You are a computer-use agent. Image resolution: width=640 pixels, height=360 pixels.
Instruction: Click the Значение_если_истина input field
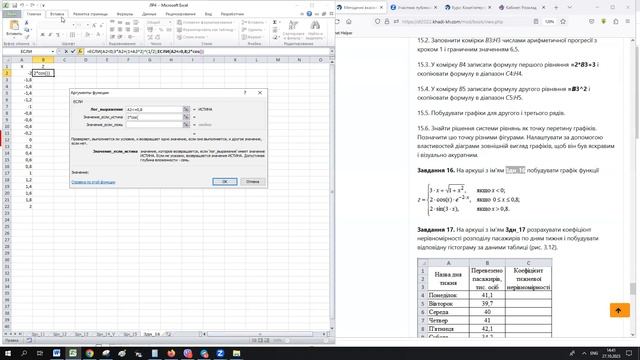(154, 117)
